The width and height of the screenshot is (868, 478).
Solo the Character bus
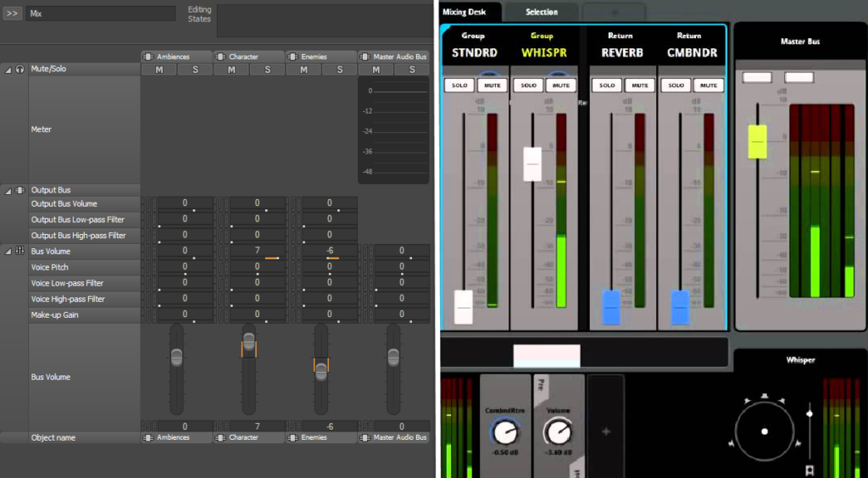[x=267, y=69]
